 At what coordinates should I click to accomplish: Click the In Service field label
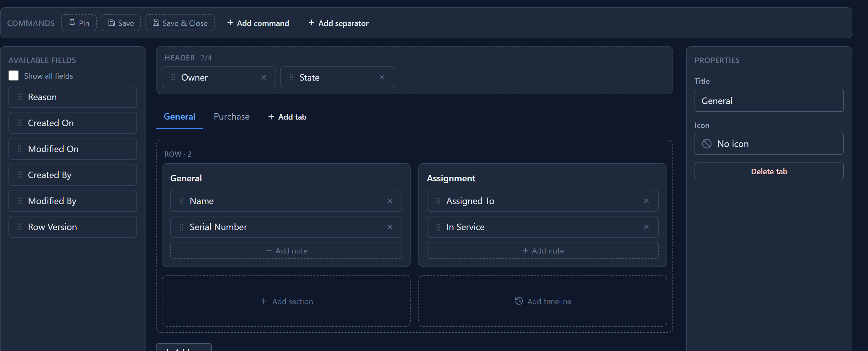coord(465,227)
